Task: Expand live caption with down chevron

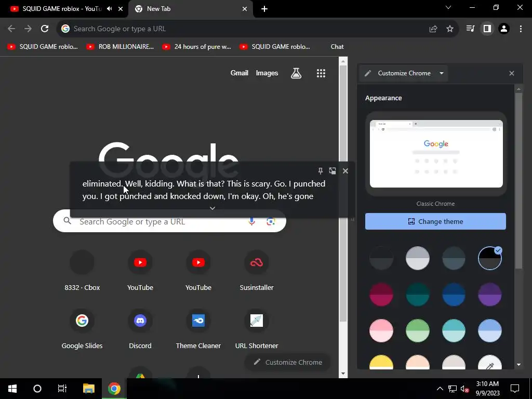Action: [212, 208]
